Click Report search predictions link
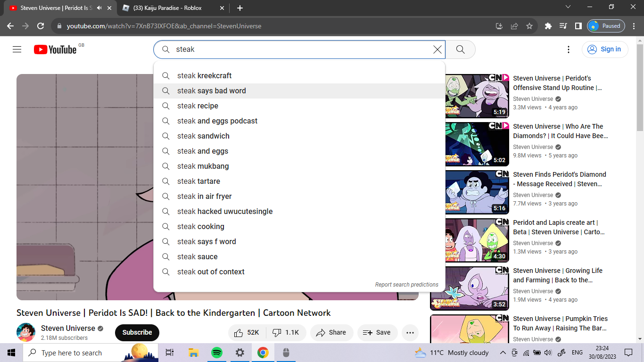644x362 pixels. (406, 285)
